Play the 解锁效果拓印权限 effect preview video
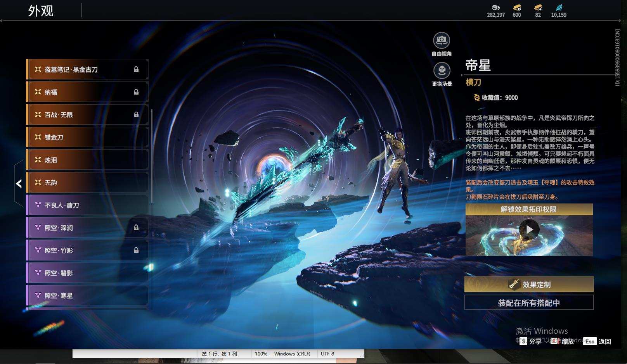627x364 pixels. click(x=529, y=229)
